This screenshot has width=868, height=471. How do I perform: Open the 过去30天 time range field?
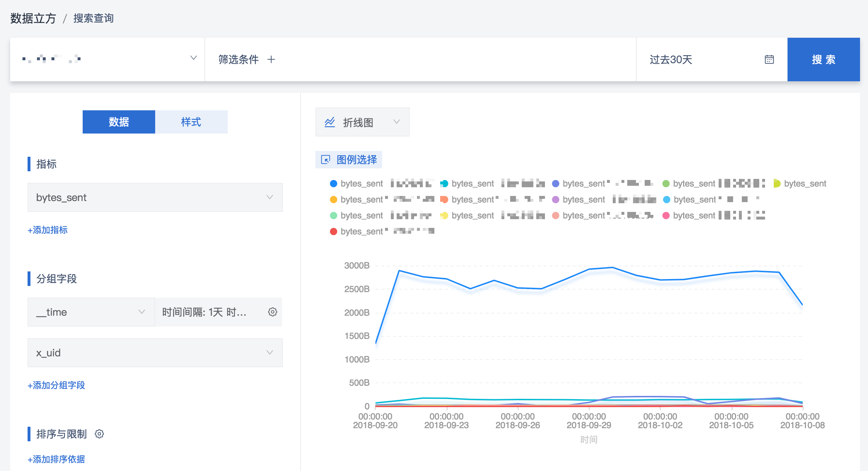[712, 60]
